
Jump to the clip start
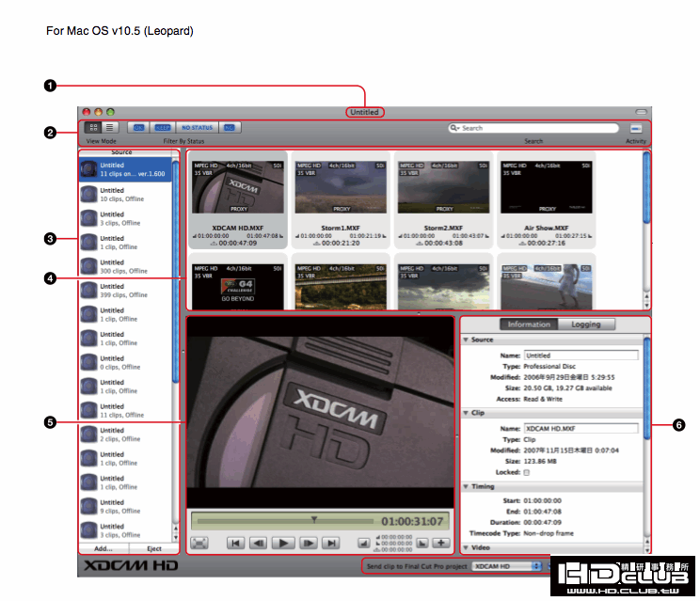tap(235, 543)
